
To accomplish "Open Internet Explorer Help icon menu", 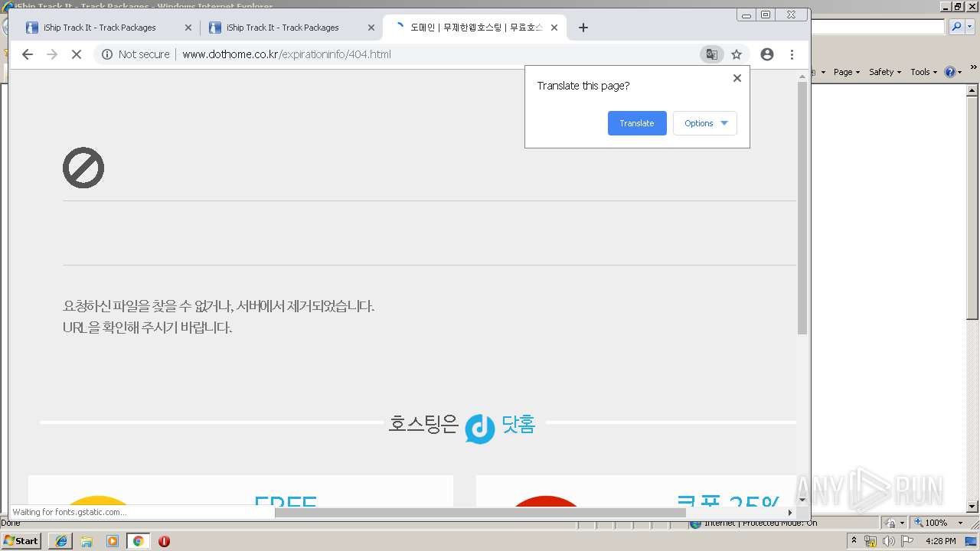I will 953,72.
